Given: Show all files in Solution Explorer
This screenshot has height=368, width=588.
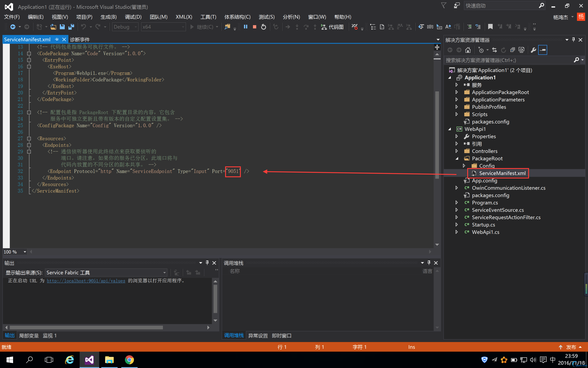Looking at the screenshot, I should coord(521,50).
